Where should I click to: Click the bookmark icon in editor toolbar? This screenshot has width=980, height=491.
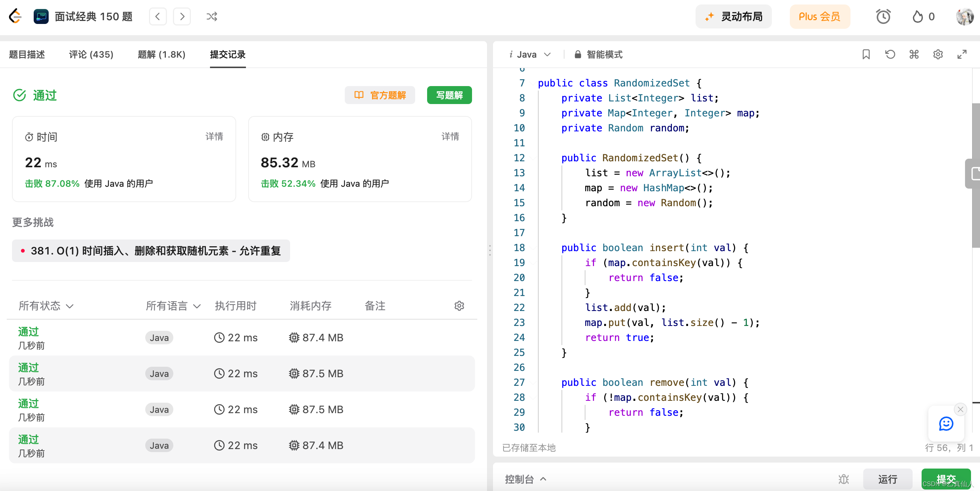coord(866,54)
